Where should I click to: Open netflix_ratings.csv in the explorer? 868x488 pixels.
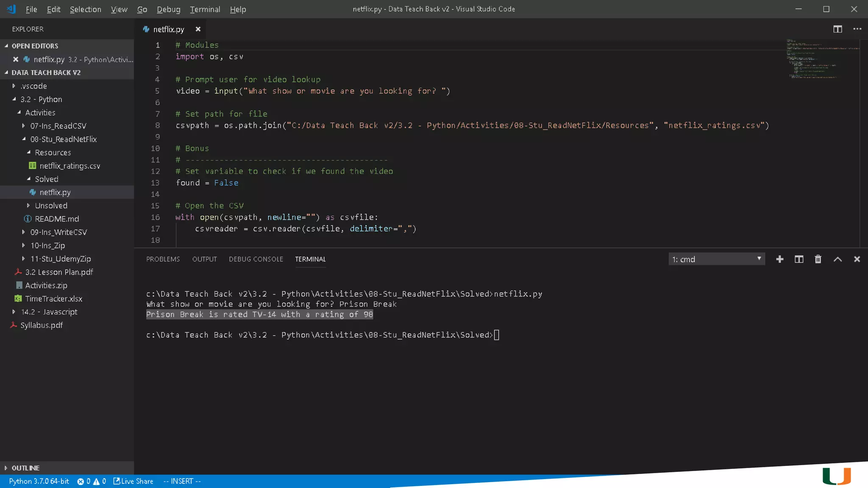70,166
